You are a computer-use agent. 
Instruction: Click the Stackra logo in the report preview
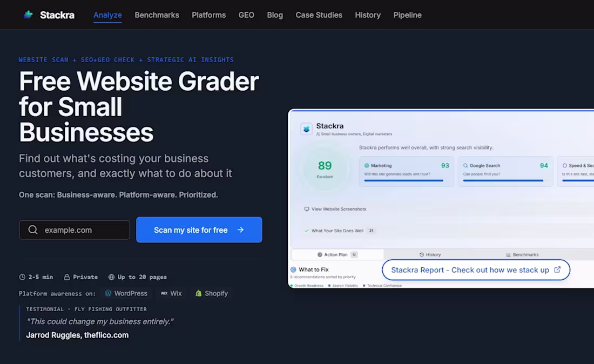click(306, 129)
